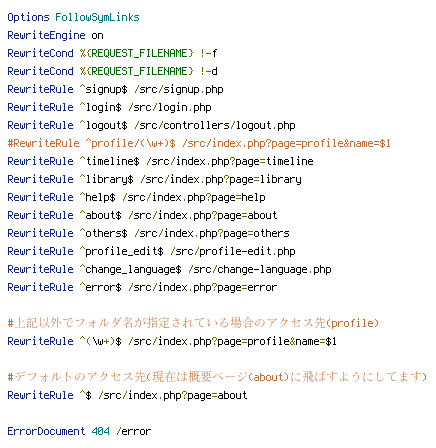Image resolution: width=436 pixels, height=448 pixels.
Task: Place cursor on !-f condition flag
Action: (x=209, y=53)
